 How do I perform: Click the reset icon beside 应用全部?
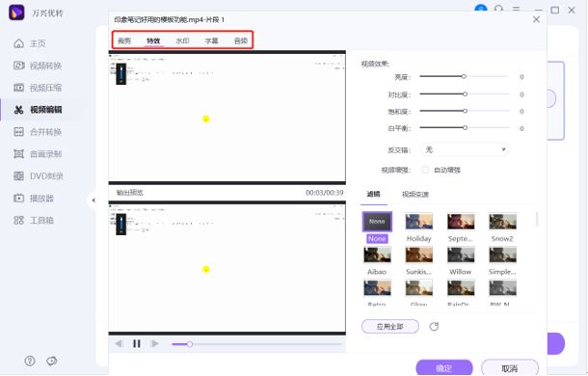coord(434,327)
